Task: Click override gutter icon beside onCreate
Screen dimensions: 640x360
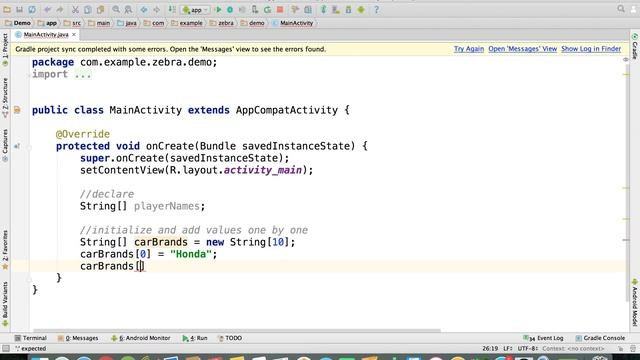Action: click(x=17, y=146)
